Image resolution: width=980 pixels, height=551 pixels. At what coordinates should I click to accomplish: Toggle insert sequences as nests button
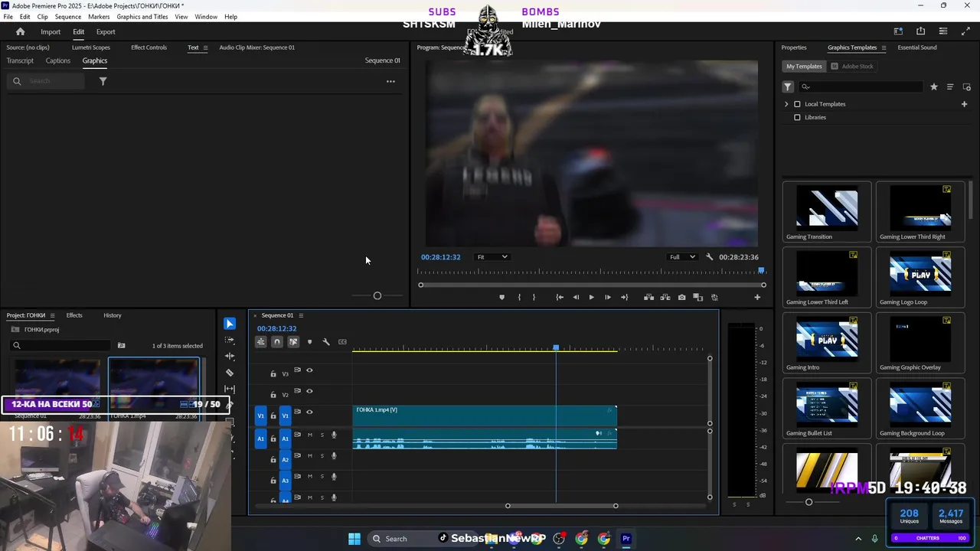coord(261,342)
